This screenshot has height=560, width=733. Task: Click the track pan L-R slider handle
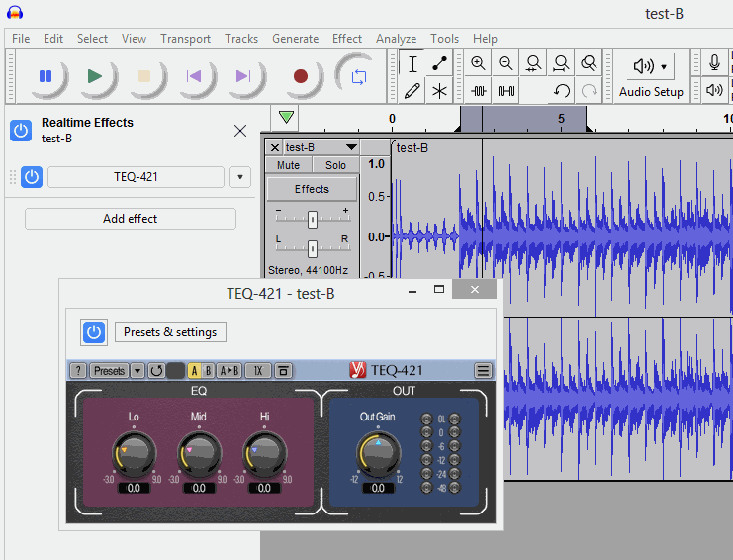click(313, 248)
